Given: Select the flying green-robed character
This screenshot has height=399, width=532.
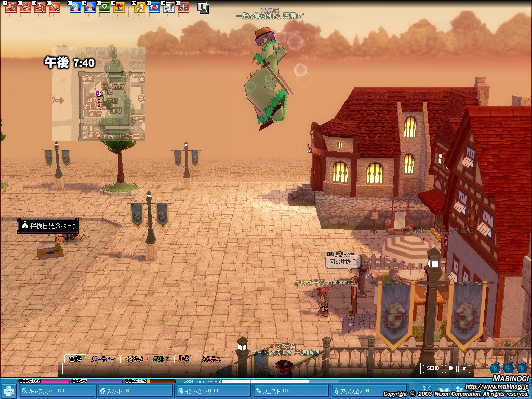Looking at the screenshot, I should [x=269, y=79].
